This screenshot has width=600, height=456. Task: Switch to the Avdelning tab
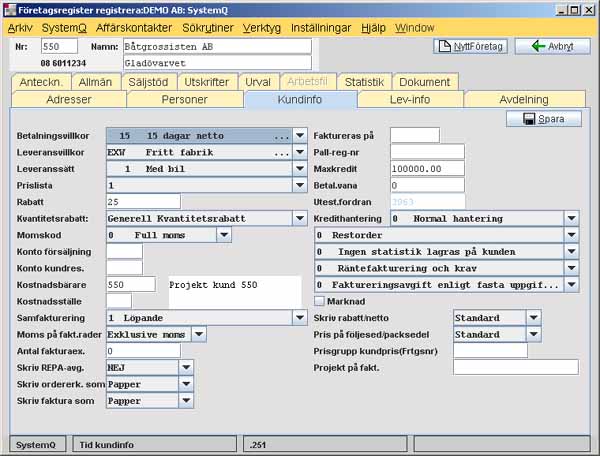pos(524,99)
